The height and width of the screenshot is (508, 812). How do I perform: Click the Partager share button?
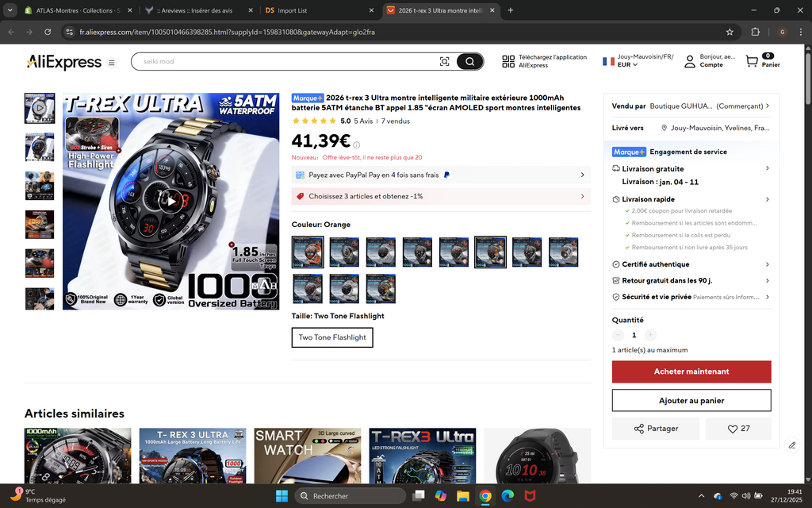point(656,429)
